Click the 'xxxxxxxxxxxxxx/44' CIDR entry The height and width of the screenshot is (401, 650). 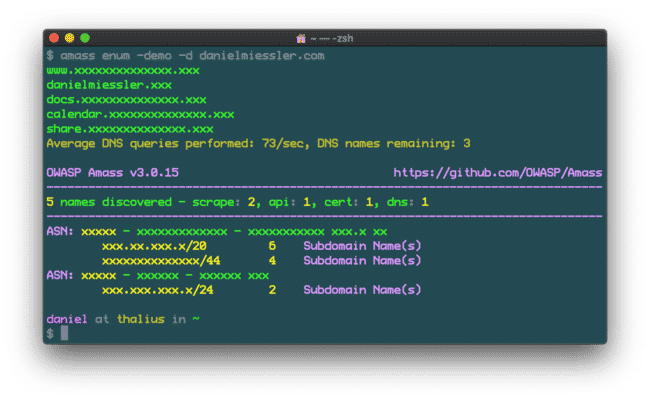pyautogui.click(x=161, y=260)
